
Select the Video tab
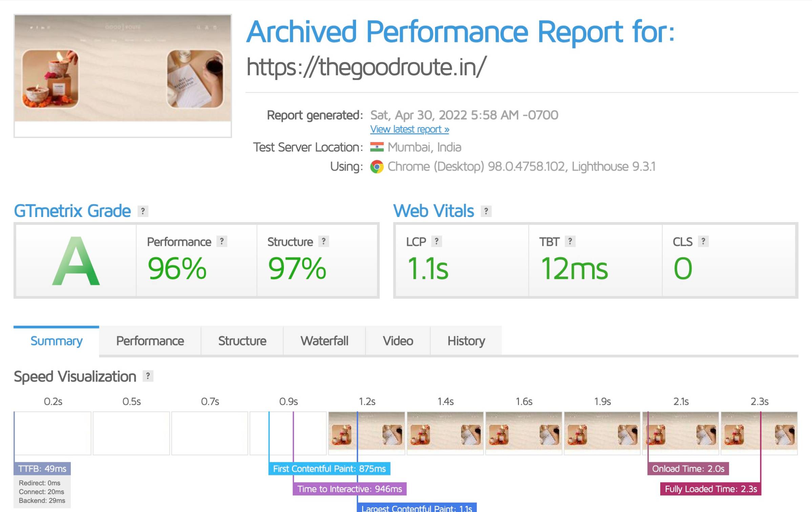point(398,341)
